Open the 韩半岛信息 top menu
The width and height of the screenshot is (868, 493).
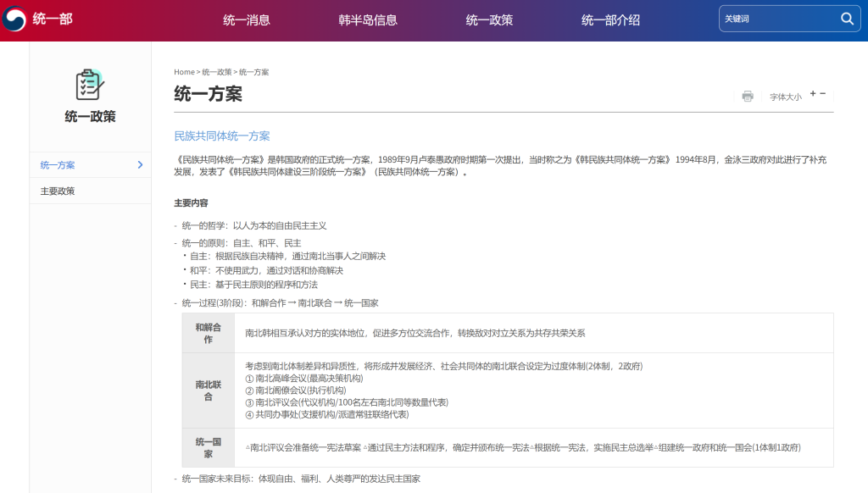tap(368, 20)
